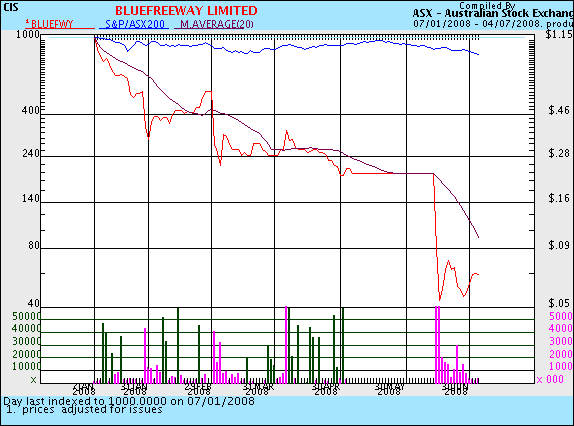Click the 'Day last indexed to 1000.0000' footnote
This screenshot has width=574, height=426.
(129, 401)
